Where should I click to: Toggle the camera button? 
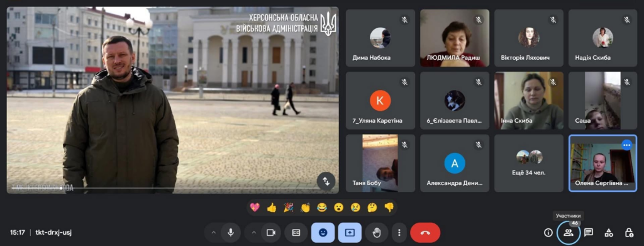(x=270, y=232)
